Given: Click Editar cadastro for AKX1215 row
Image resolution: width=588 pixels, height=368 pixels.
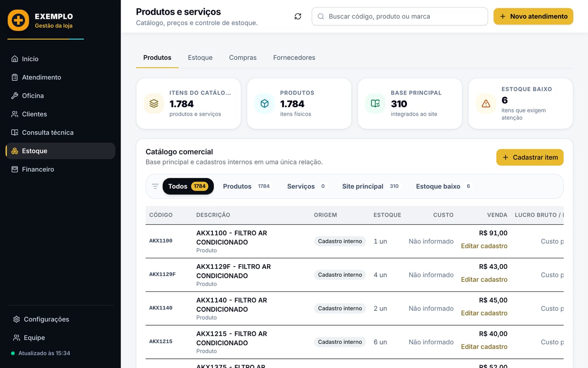Looking at the screenshot, I should coord(484,347).
